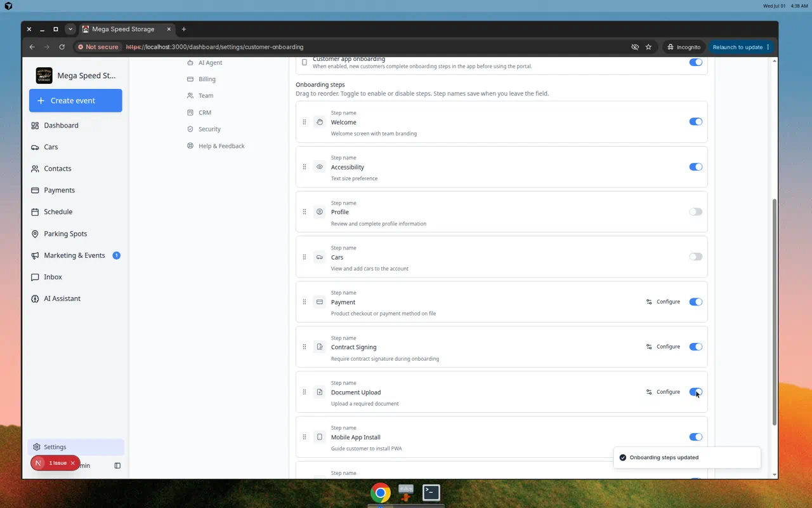
Task: Click the Schedule calendar icon
Action: pos(35,212)
